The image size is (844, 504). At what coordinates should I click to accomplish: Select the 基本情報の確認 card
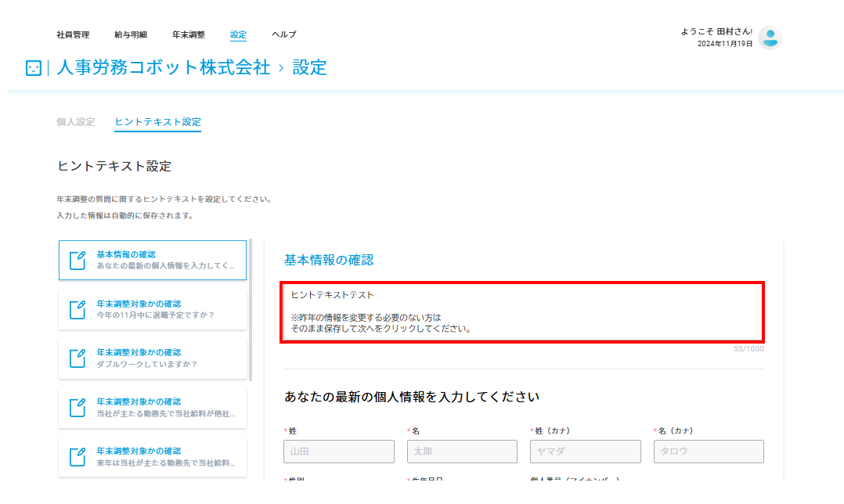[x=153, y=261]
